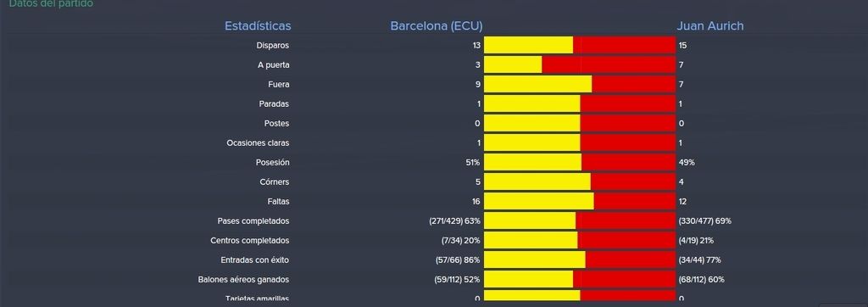Image resolution: width=868 pixels, height=307 pixels.
Task: Click the red A puerta bar segment
Action: coord(609,64)
